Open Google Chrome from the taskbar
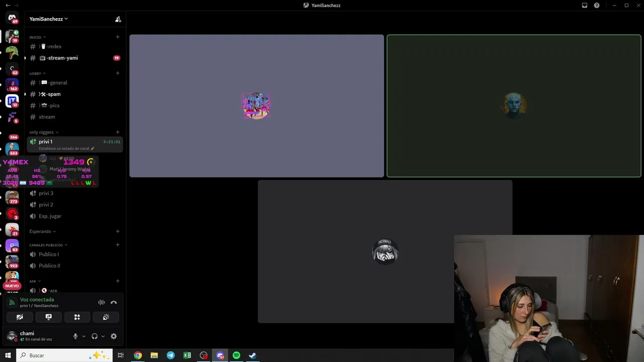This screenshot has width=644, height=362. [138, 355]
